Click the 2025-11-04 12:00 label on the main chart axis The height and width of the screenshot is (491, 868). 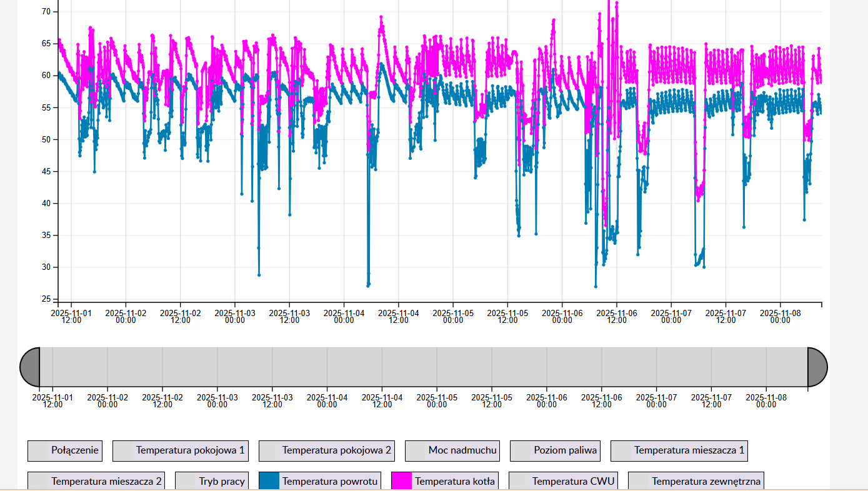[x=398, y=315]
